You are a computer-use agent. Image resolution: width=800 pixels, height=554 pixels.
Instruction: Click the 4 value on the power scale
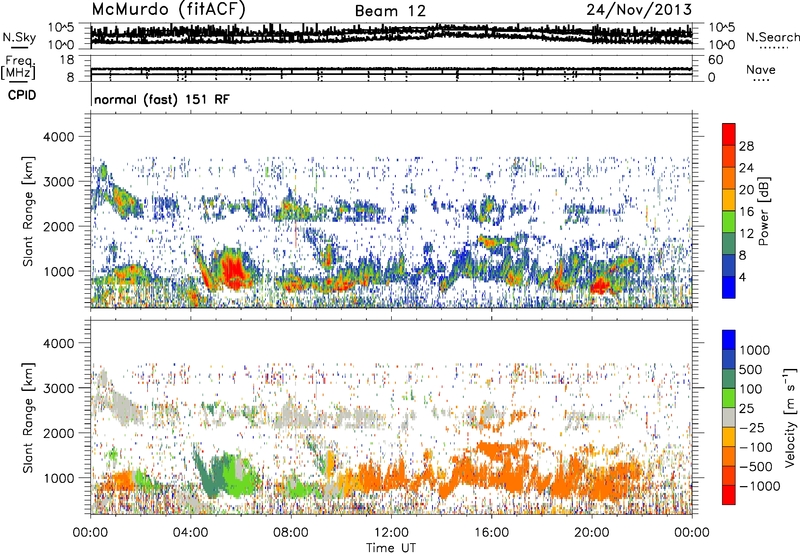click(742, 277)
